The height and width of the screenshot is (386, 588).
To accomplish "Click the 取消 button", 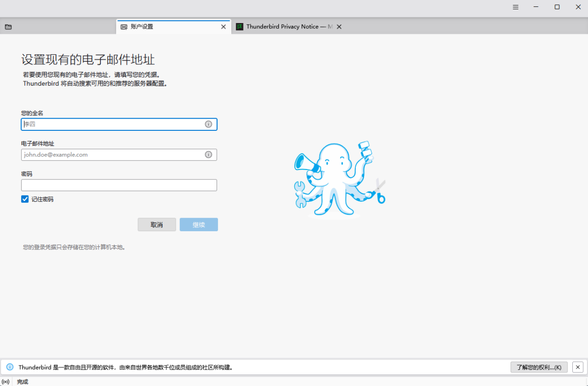I will tap(157, 225).
